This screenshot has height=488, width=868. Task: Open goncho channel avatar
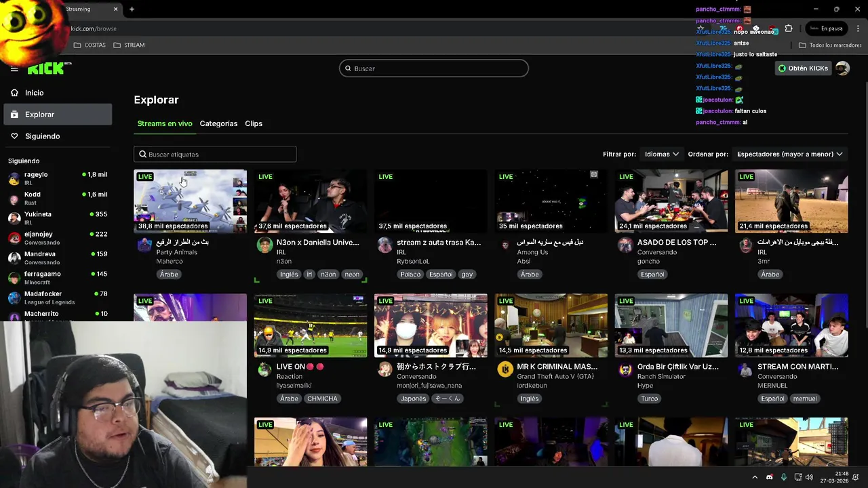(625, 245)
